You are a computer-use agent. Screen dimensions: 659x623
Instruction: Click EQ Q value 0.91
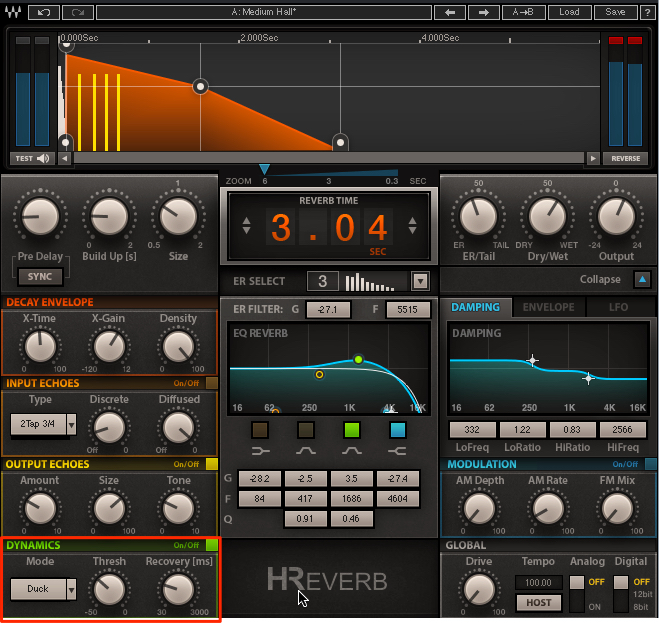[x=306, y=519]
